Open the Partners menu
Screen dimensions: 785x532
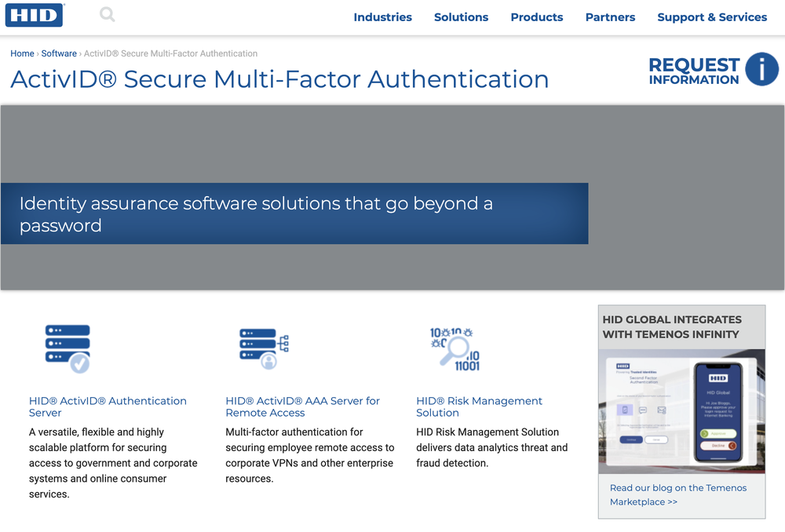pos(610,17)
